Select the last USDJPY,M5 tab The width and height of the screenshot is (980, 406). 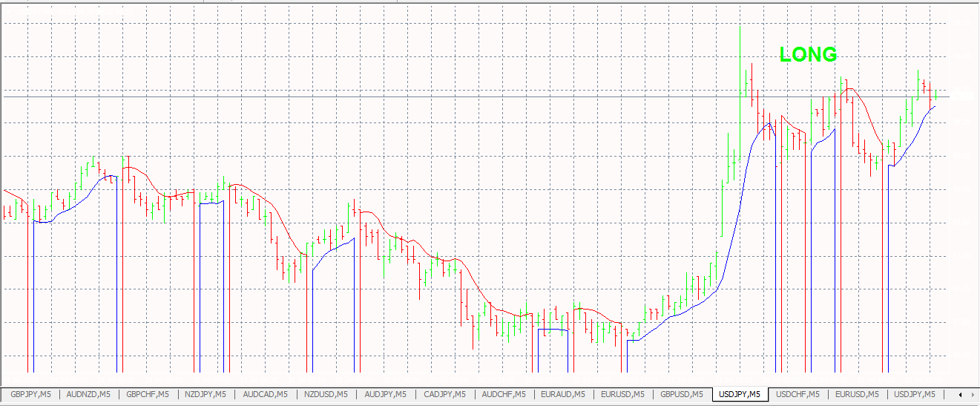pos(916,394)
